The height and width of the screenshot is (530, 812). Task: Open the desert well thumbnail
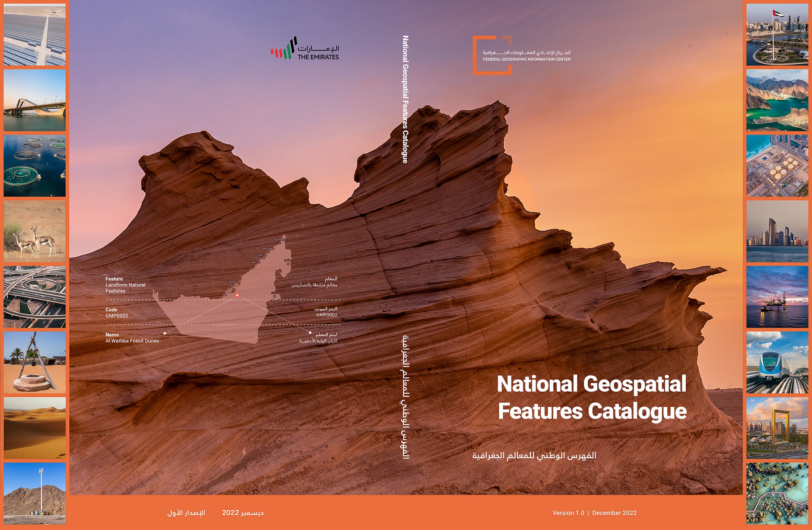point(35,362)
